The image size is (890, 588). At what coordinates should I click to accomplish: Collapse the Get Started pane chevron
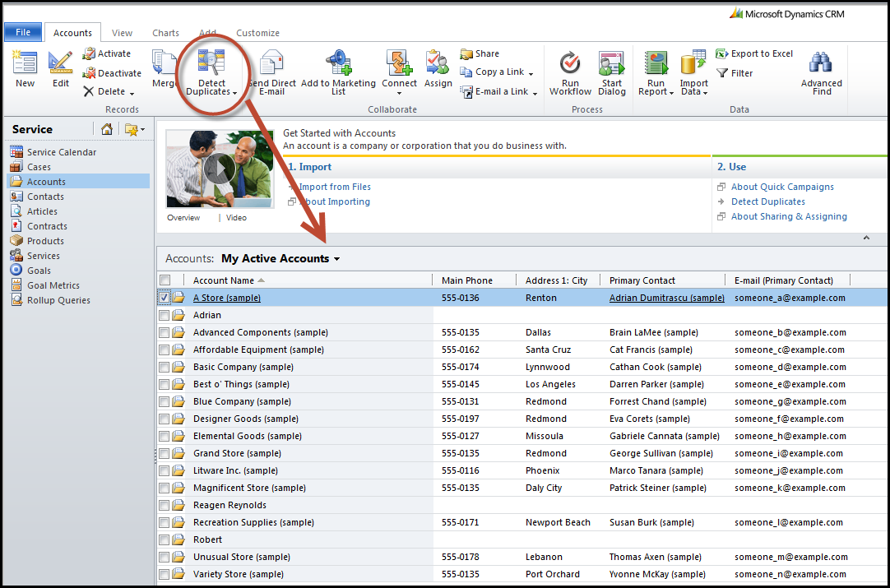(866, 238)
